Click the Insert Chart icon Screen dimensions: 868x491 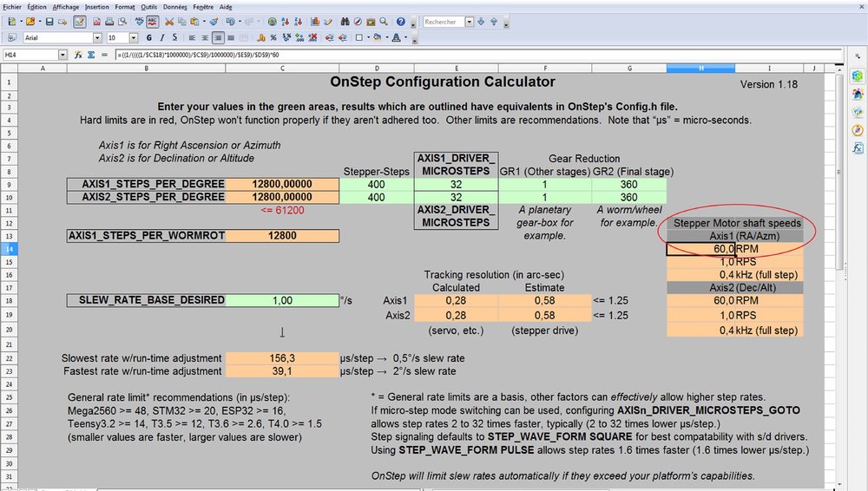315,22
